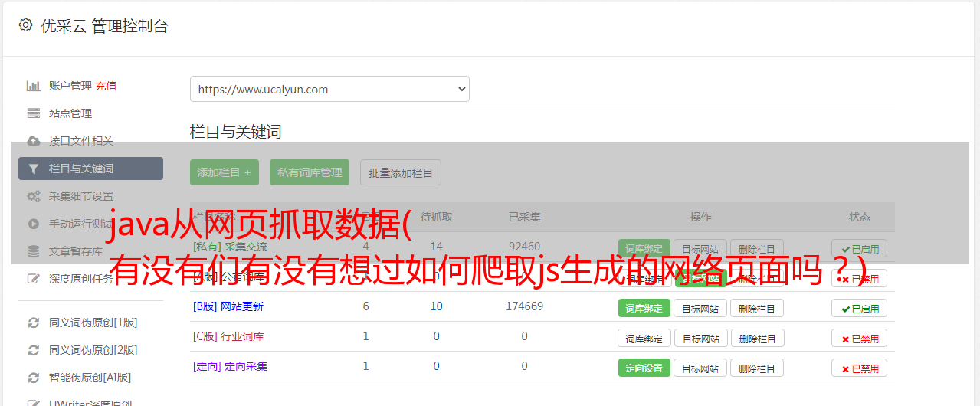
Task: Click 删除栏目 in the 定向采集 row
Action: pos(757,368)
